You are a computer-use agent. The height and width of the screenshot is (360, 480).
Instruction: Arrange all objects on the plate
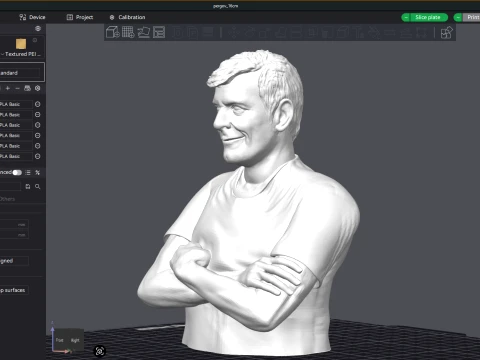point(159,32)
